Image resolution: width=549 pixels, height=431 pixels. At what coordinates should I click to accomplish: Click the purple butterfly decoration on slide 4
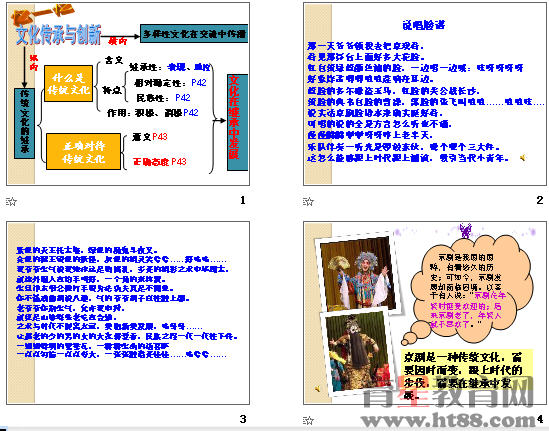point(465,231)
